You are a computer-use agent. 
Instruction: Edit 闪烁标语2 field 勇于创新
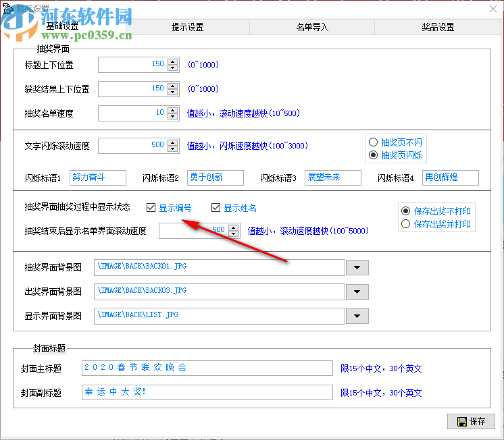pos(216,177)
